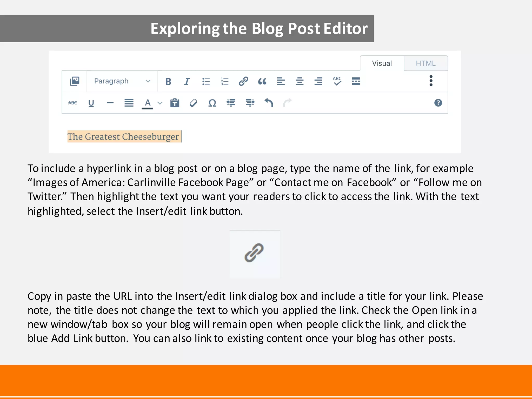
Task: Switch to the Visual tab
Action: 382,63
